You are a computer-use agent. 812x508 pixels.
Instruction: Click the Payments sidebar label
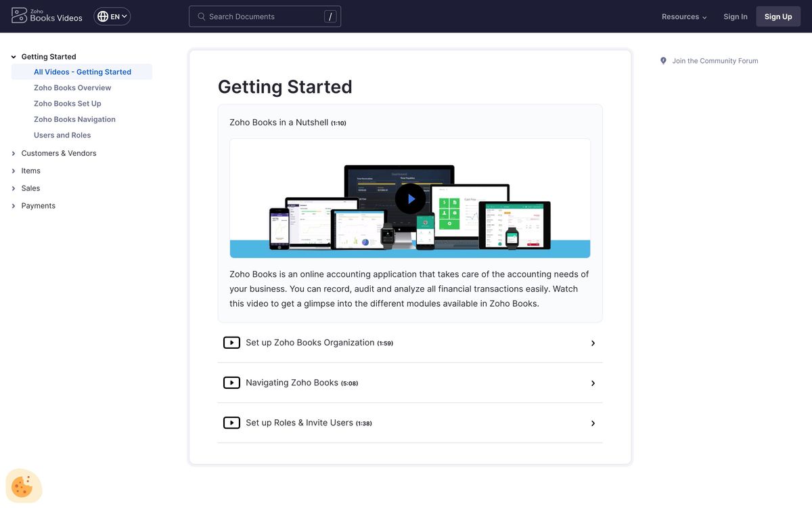point(38,206)
